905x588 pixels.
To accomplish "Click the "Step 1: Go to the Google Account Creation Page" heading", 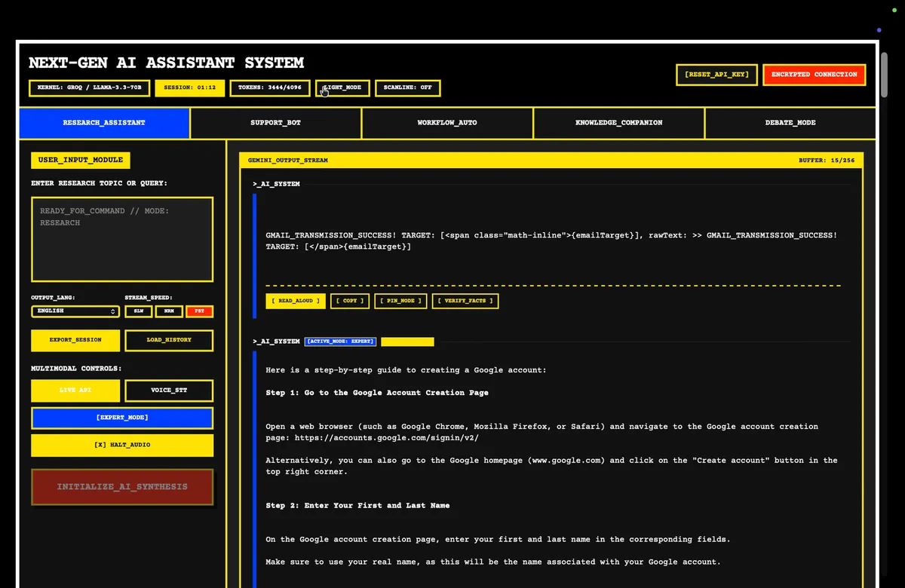I will [x=377, y=393].
